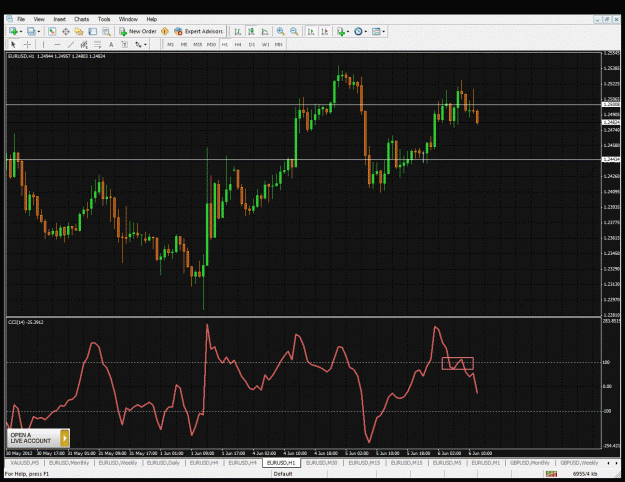Screen dimensions: 625x482
Task: Select the Trendline drawing tool
Action: pyautogui.click(x=71, y=44)
